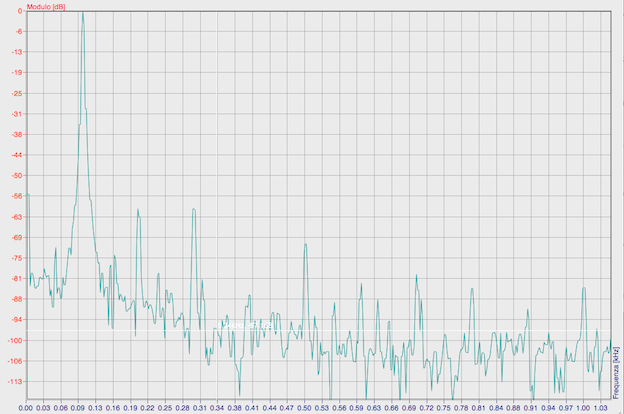624x414 pixels.
Task: Click the "Modulo [dB]" axis title
Action: pos(46,7)
